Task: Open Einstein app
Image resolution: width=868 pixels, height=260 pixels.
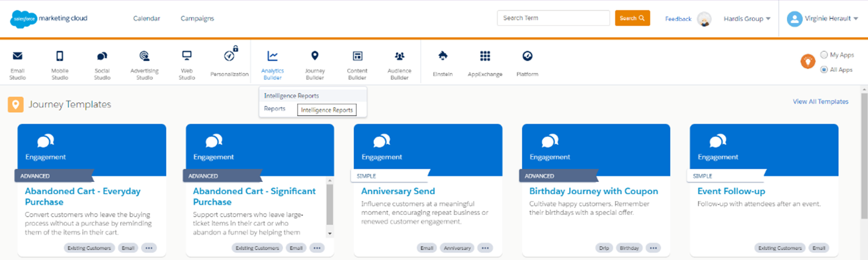Action: coord(443,63)
